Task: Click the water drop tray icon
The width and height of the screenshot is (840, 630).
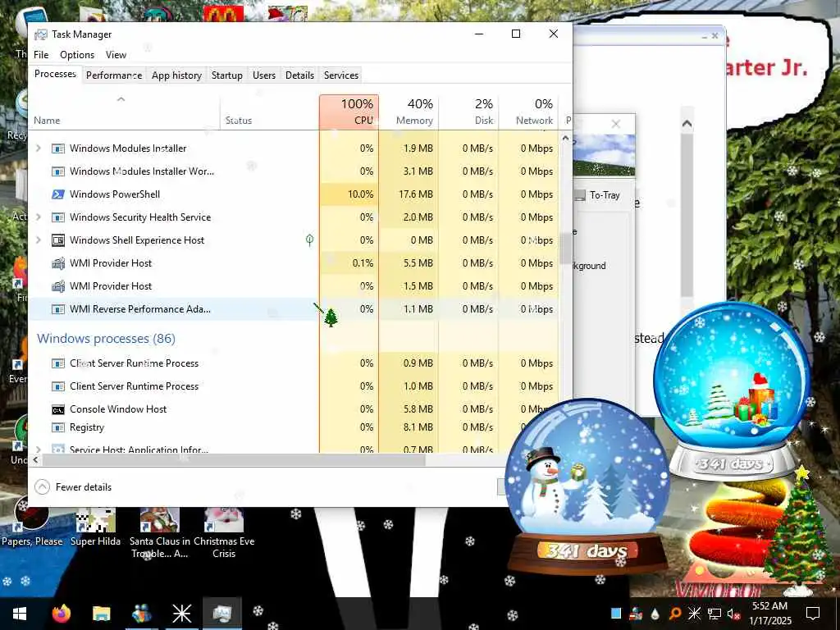Action: (x=655, y=614)
